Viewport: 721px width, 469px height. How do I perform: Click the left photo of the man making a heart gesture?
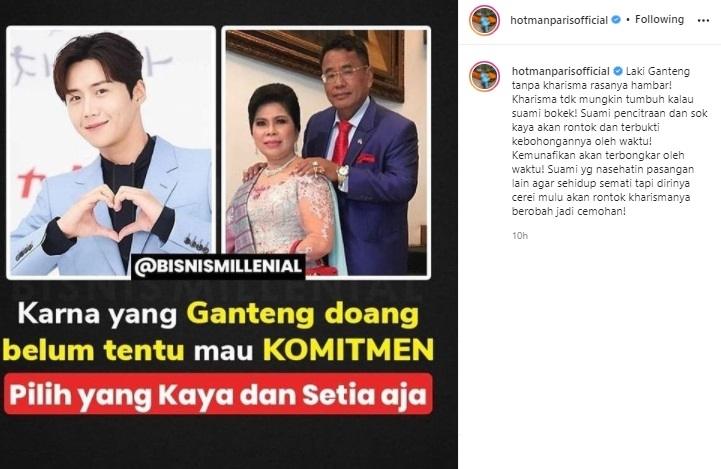click(x=111, y=152)
